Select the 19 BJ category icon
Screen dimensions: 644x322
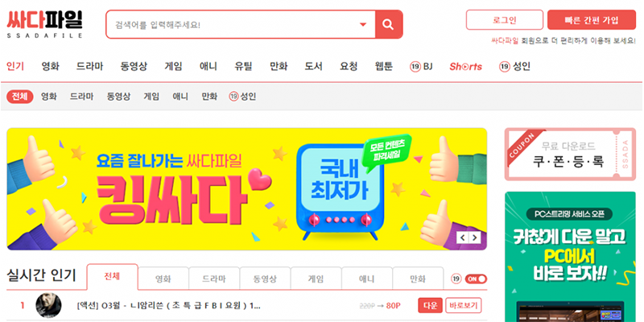click(421, 67)
